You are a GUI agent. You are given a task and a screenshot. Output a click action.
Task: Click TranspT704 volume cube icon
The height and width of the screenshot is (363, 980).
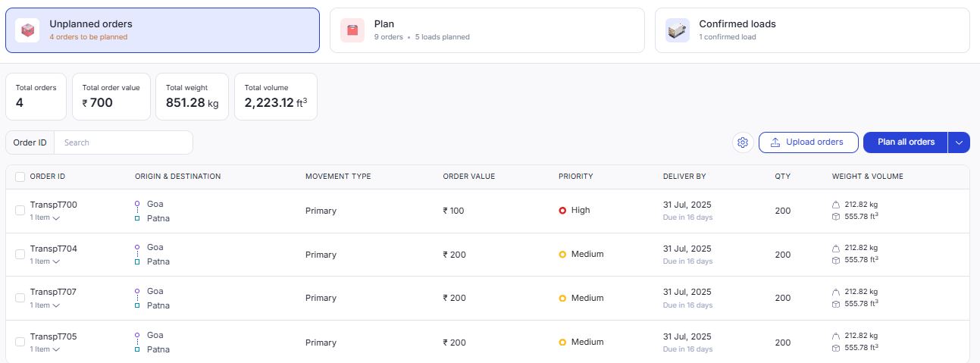pos(836,260)
